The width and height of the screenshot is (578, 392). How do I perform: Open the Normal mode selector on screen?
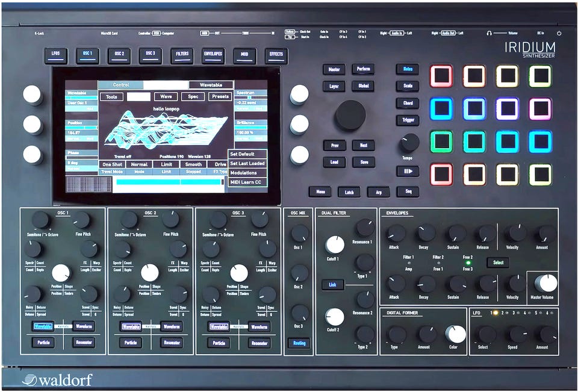tap(139, 164)
